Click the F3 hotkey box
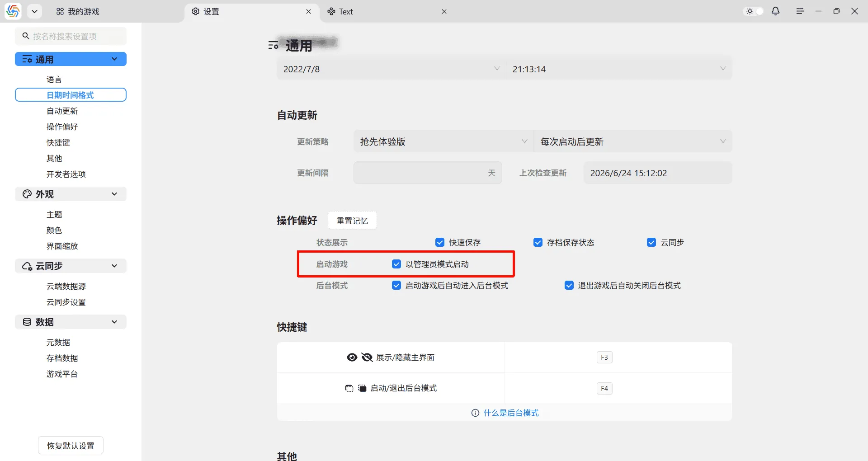This screenshot has width=868, height=461. (x=604, y=357)
